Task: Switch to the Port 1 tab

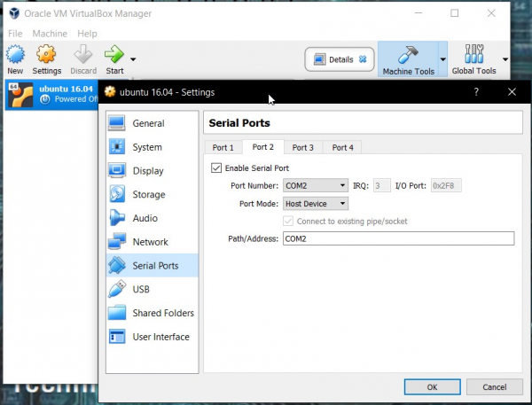Action: (x=223, y=147)
